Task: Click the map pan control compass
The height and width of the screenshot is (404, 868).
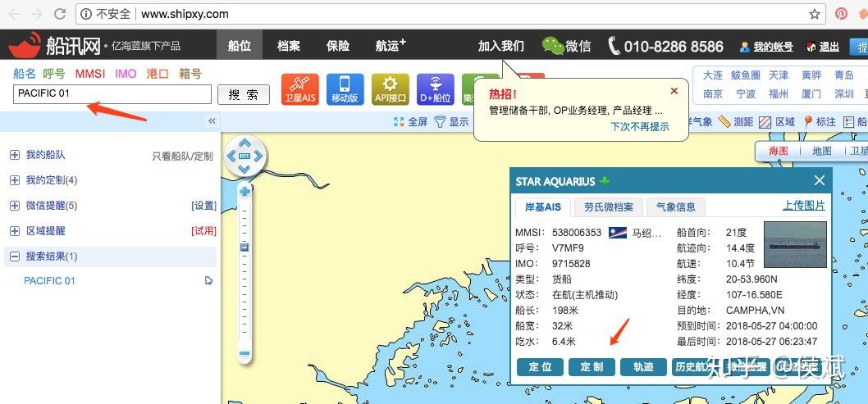Action: (x=244, y=157)
